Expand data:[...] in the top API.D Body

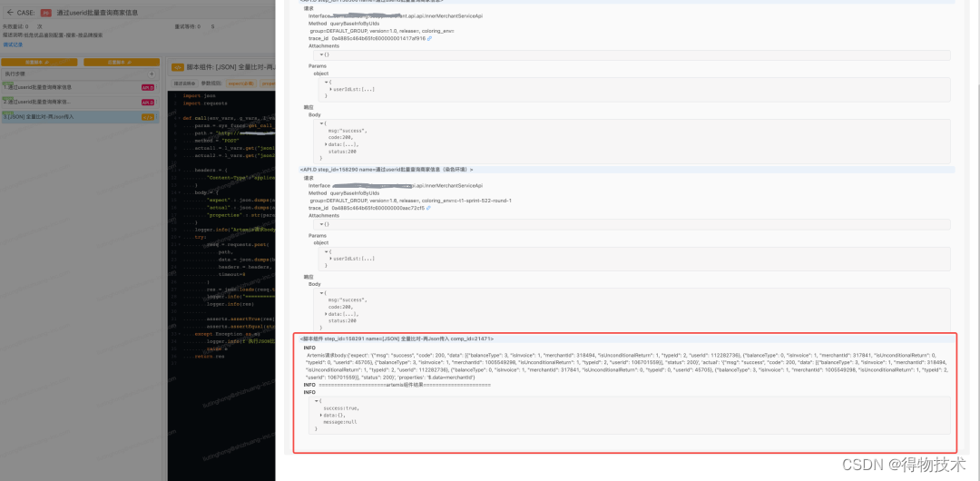327,144
